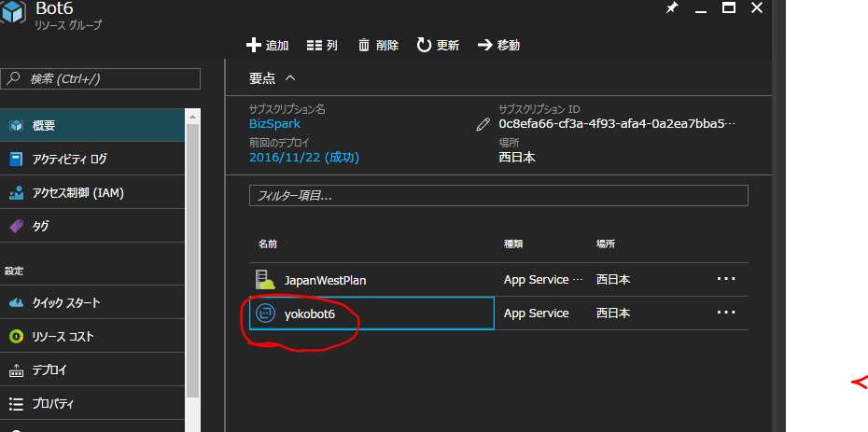The image size is (868, 432).
Task: Click the Bot6 resource group cube icon
Action: (x=12, y=11)
